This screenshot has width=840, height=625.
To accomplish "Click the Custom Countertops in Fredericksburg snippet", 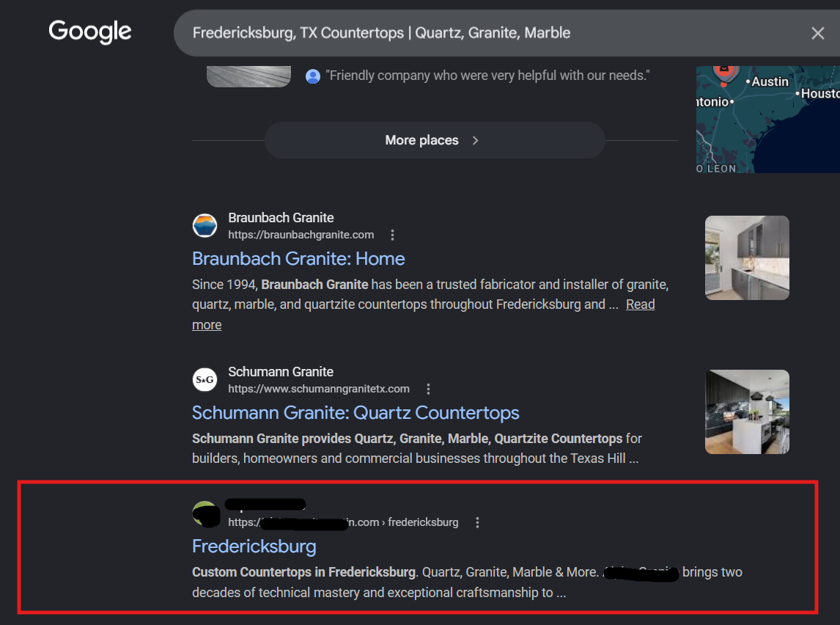I will (467, 582).
